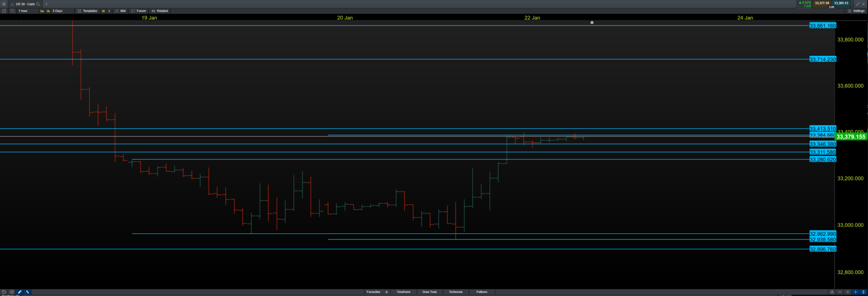Select the US 30 - Cash chart tab
Screen dimensions: 868x296
(25, 4)
